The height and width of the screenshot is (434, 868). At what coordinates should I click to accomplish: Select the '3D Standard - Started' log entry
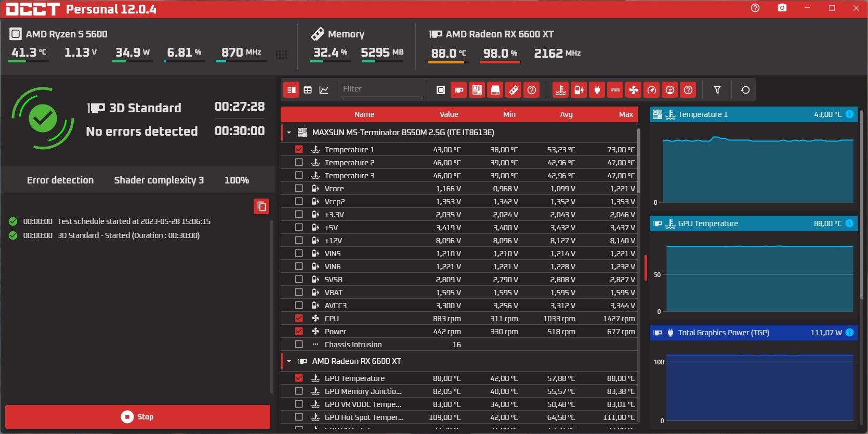point(128,235)
